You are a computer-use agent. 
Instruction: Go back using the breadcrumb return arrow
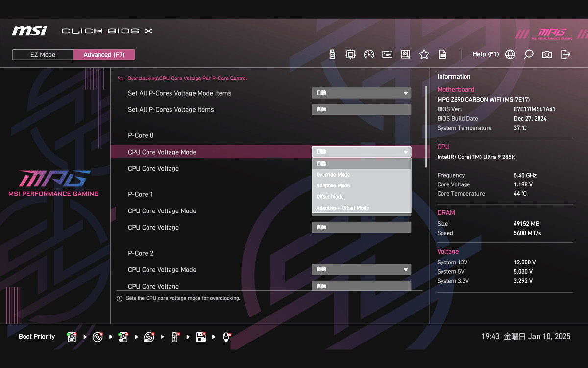pos(121,78)
